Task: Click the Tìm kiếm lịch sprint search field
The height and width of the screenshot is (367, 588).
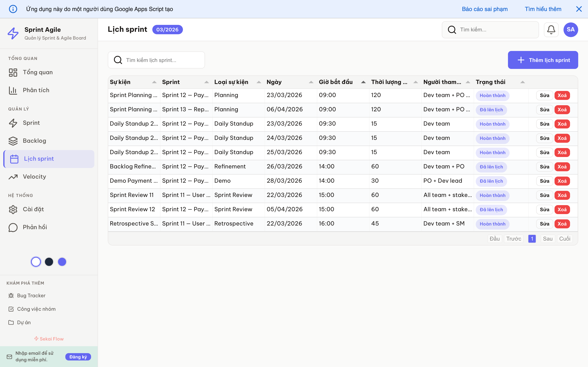Action: [x=156, y=60]
